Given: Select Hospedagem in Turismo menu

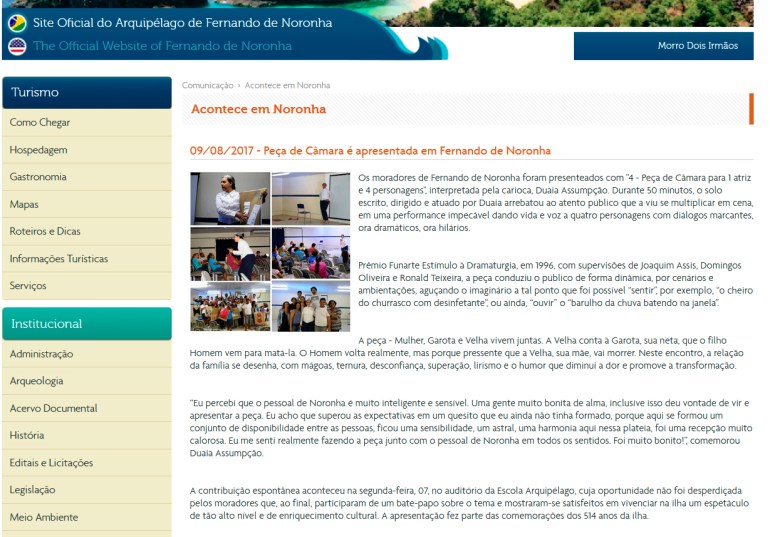Looking at the screenshot, I should (x=39, y=149).
